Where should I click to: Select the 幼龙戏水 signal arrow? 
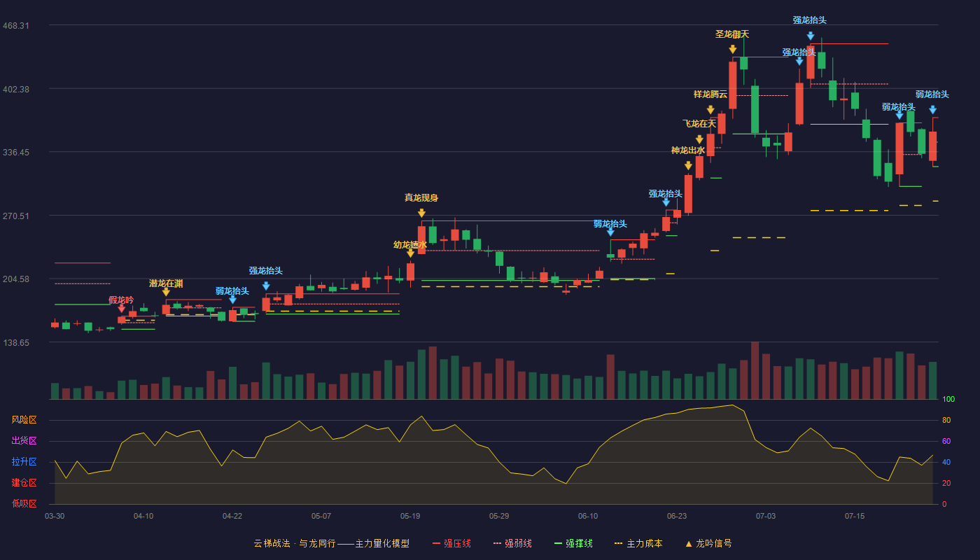[x=410, y=253]
